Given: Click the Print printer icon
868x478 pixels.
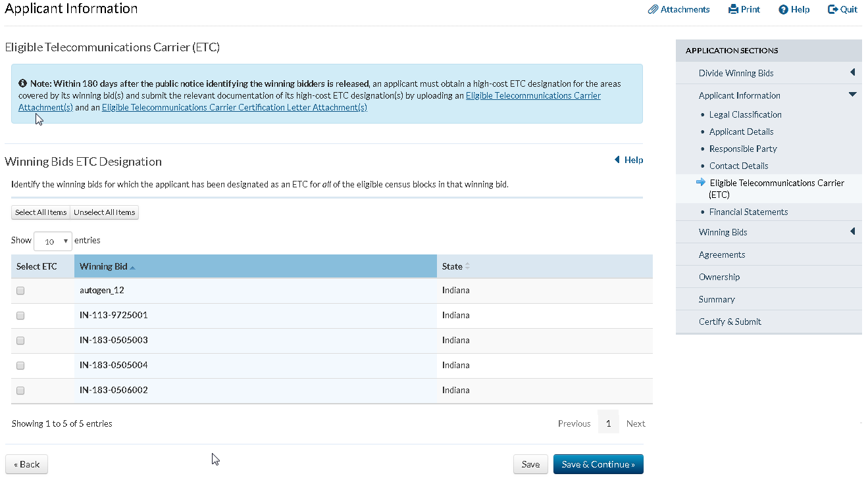Looking at the screenshot, I should (x=734, y=10).
